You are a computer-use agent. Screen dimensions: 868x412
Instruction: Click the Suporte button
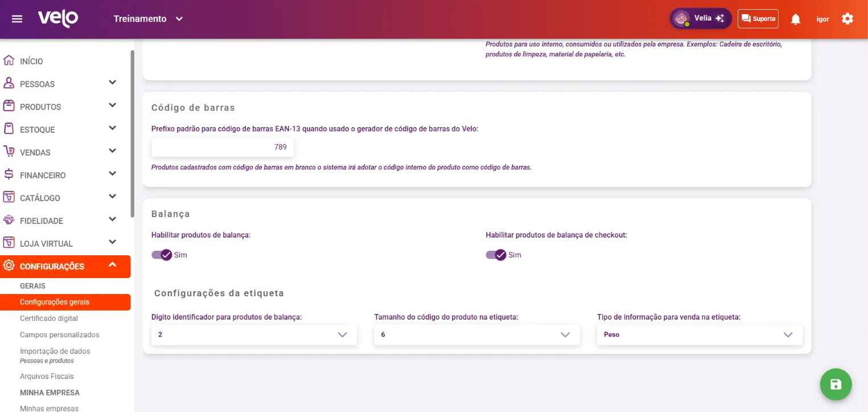coord(758,19)
